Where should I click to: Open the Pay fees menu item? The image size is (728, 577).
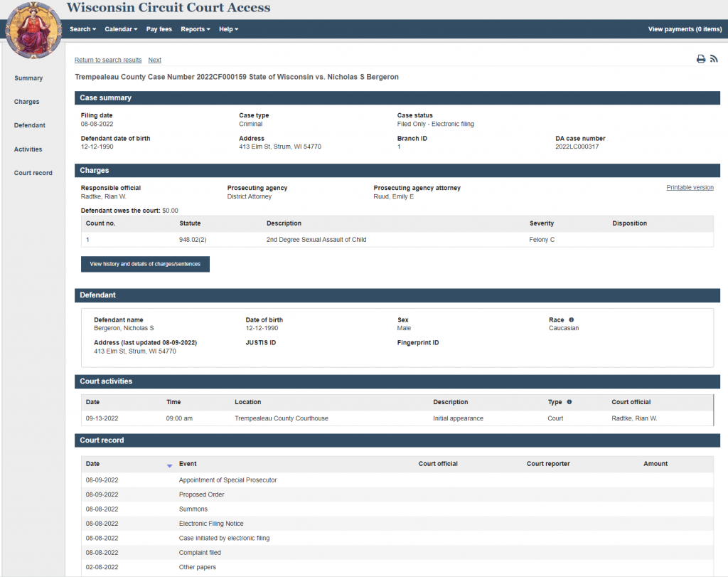click(x=159, y=29)
